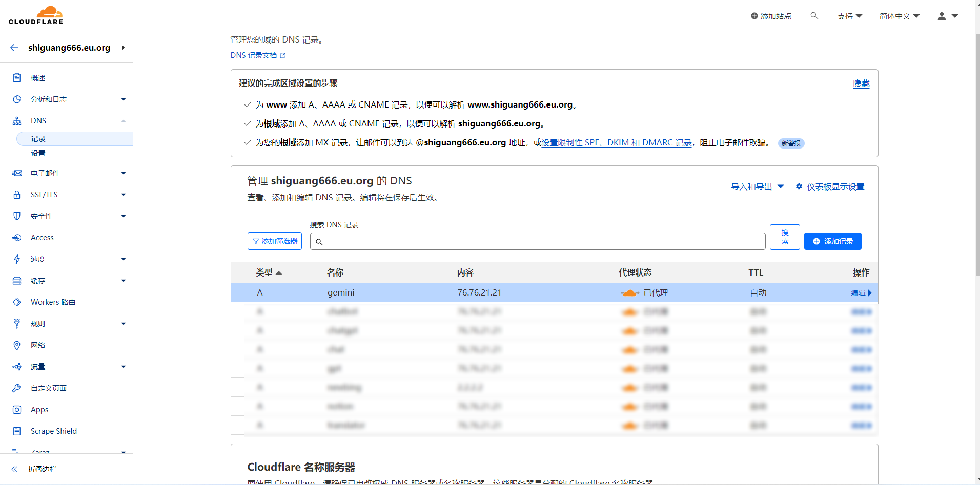Select 设置 under DNS
The image size is (980, 485).
point(38,153)
